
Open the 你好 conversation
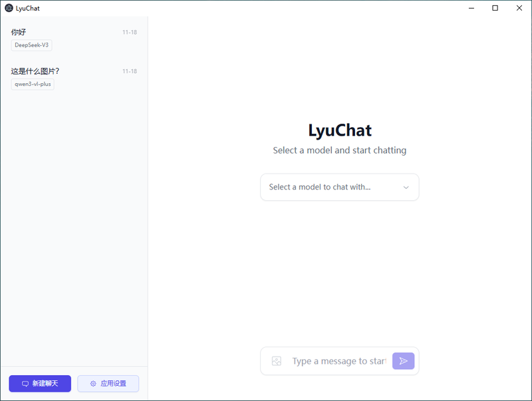(x=74, y=39)
